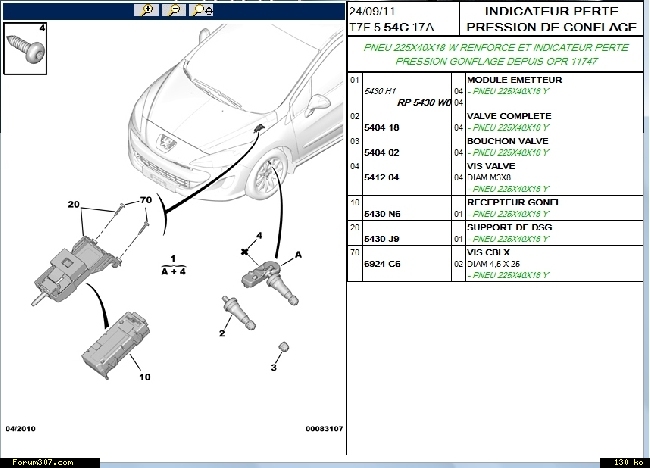Click the diagram number 00083107
The height and width of the screenshot is (468, 650).
324,428
